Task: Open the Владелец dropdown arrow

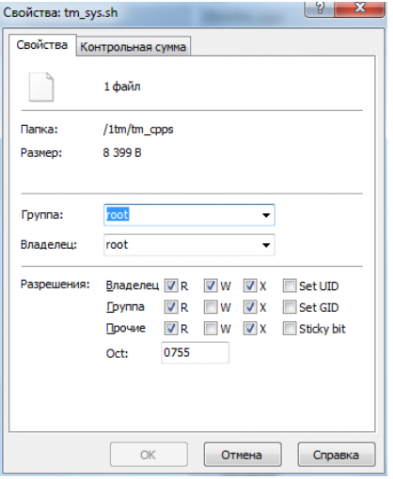Action: coord(266,245)
